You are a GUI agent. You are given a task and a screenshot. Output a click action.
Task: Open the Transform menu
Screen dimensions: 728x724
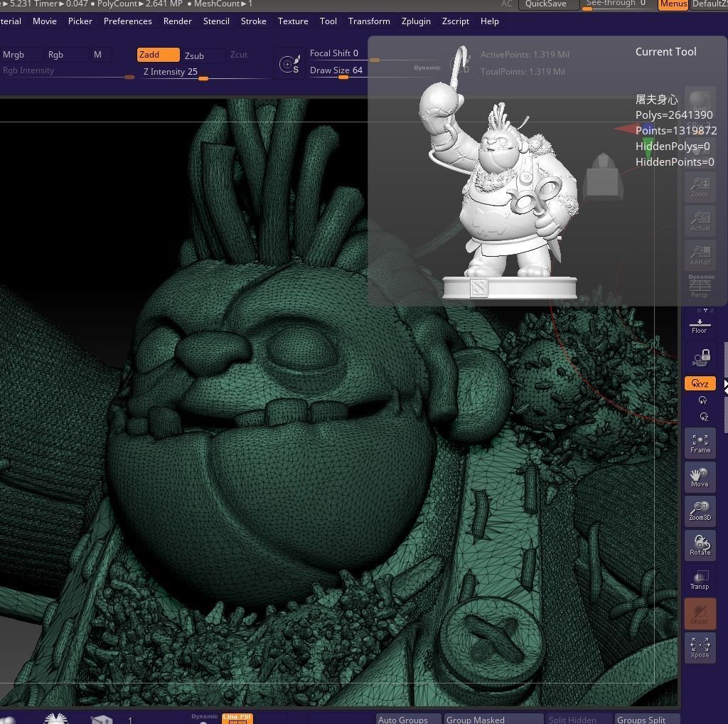[x=369, y=21]
